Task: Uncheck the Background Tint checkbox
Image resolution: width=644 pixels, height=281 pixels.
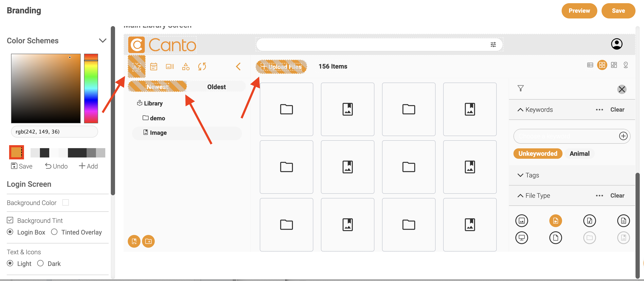Action: point(10,220)
